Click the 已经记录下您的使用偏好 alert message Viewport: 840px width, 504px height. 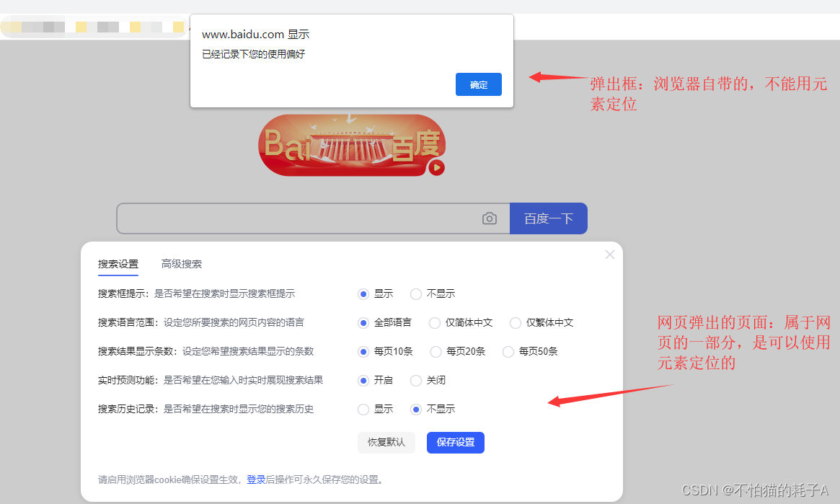(253, 54)
